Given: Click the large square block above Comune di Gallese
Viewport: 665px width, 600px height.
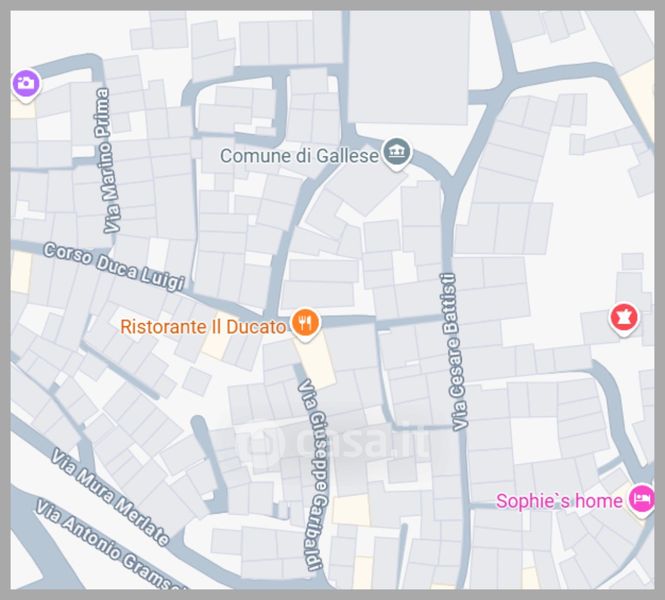Looking at the screenshot, I should (409, 68).
